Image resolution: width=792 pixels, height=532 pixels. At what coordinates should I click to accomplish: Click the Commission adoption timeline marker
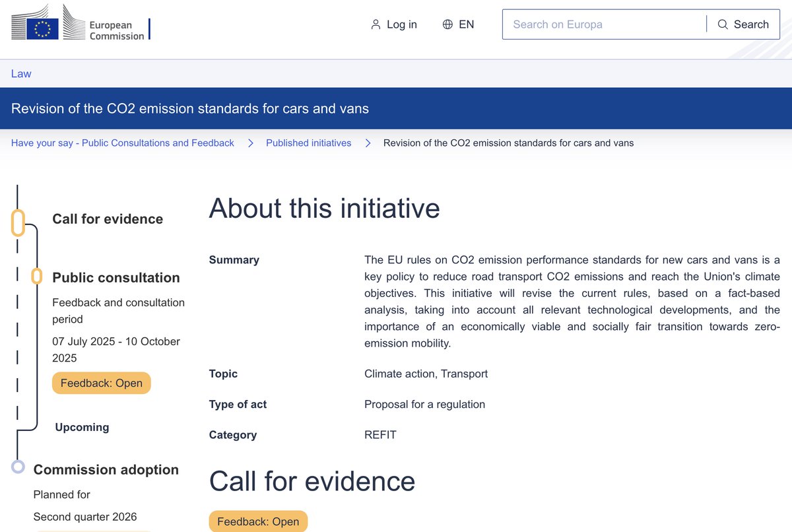coord(18,467)
